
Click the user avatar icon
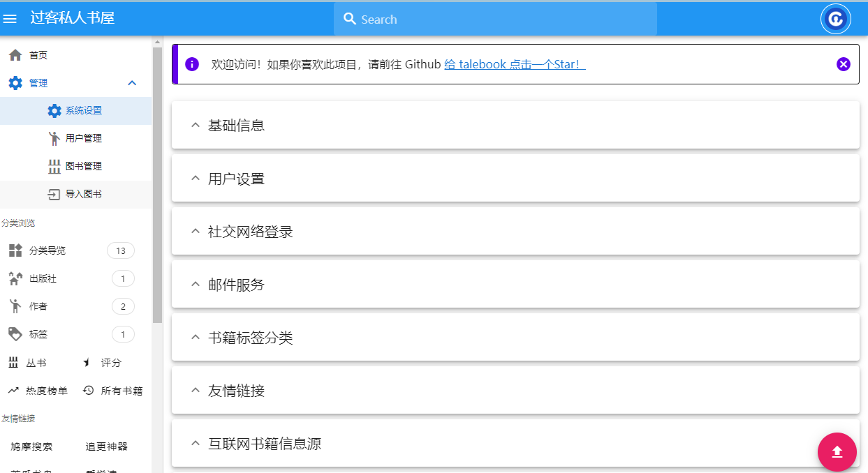[x=835, y=19]
